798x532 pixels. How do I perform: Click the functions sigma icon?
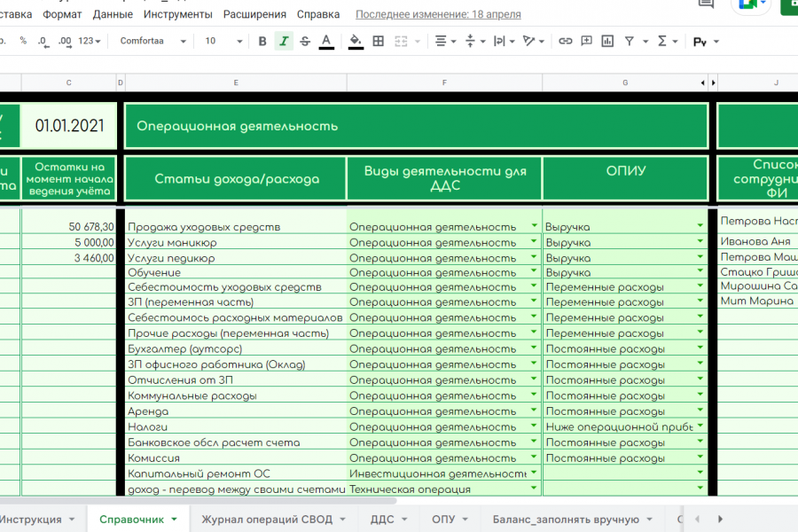(x=662, y=42)
